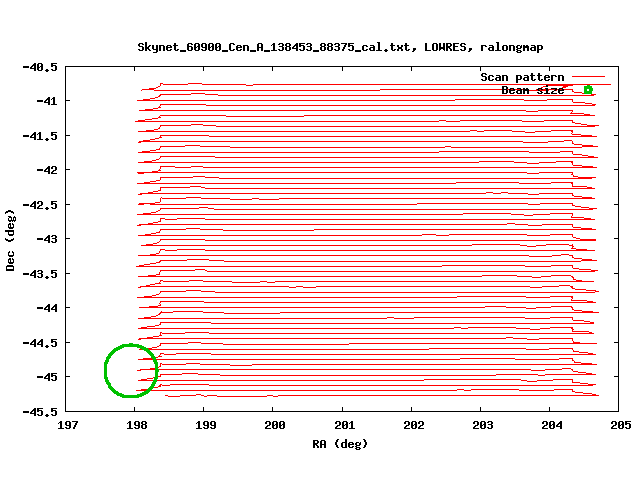Click x-axis tick label 202
The height and width of the screenshot is (480, 640).
pos(413,425)
